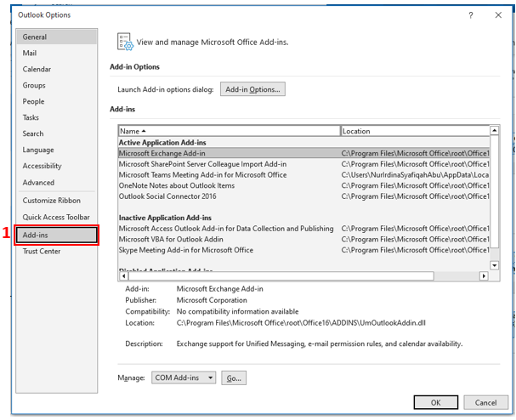Select Add-ins in the sidebar

[x=57, y=235]
